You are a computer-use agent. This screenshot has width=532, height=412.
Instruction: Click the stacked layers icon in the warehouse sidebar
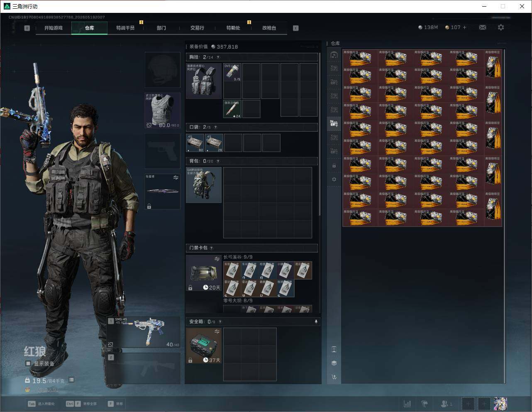(x=334, y=363)
